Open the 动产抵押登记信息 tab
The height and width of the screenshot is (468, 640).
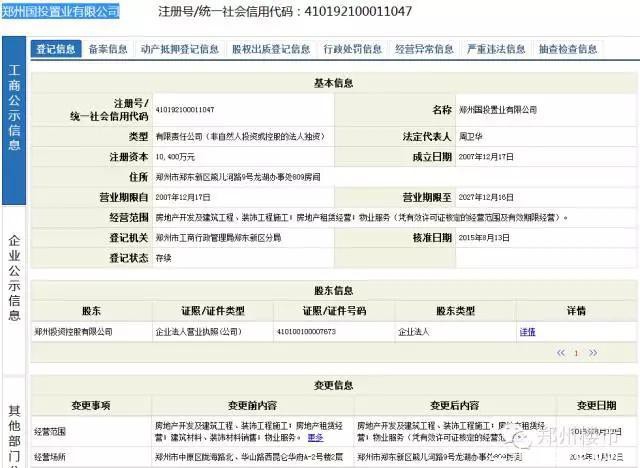coord(180,49)
